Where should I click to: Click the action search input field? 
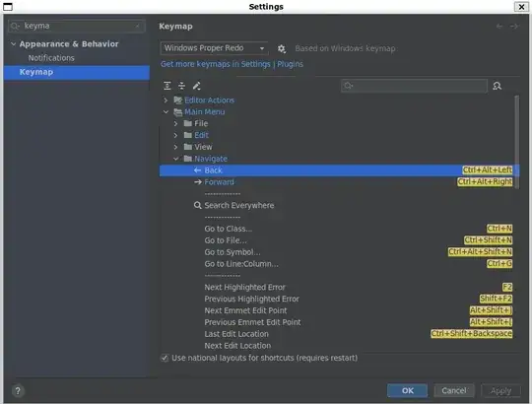[x=414, y=86]
